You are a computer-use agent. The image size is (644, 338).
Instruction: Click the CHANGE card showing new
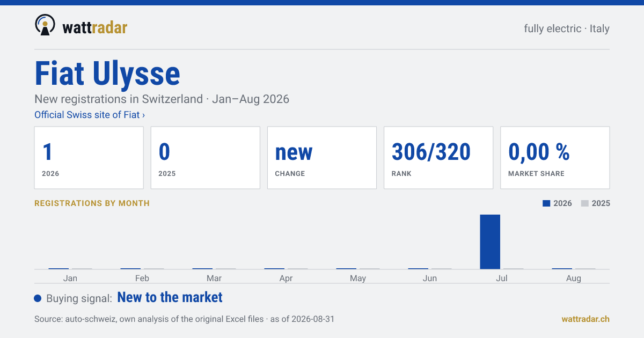(x=322, y=158)
